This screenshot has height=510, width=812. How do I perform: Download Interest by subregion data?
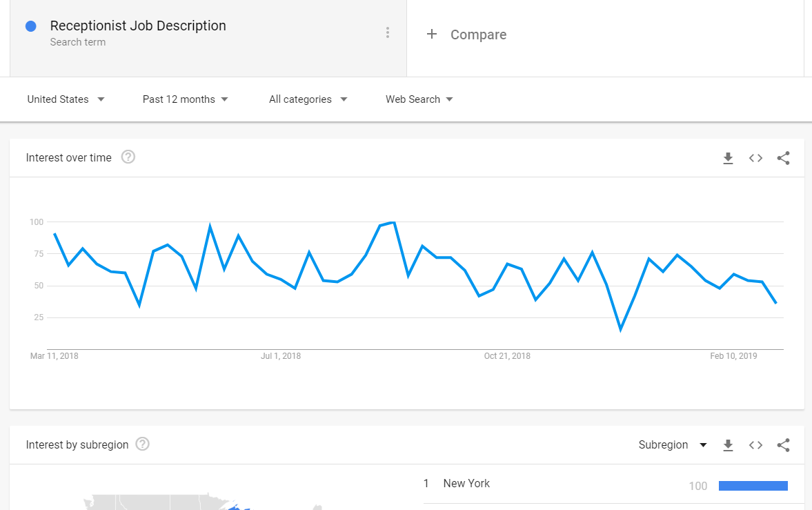coord(728,445)
